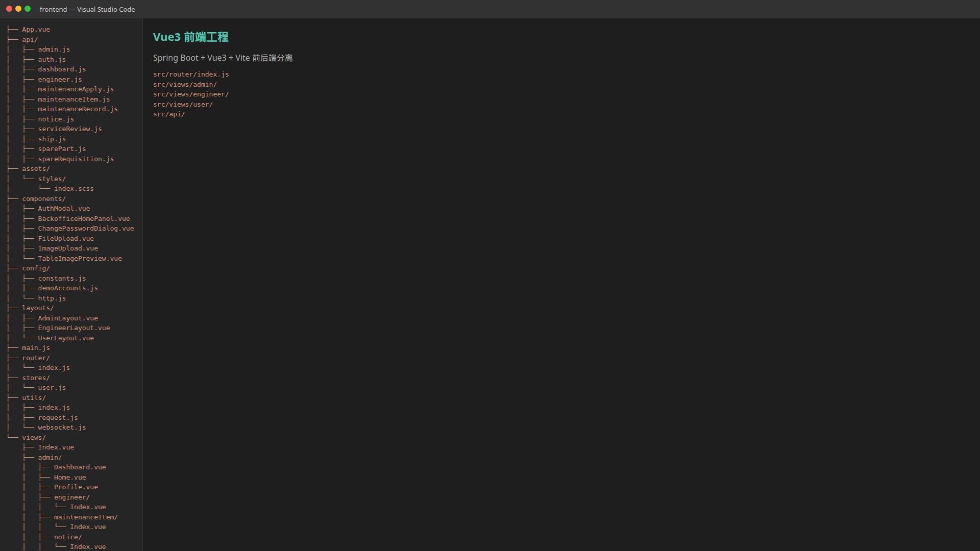Close the window with red button
This screenshot has height=551, width=980.
[x=9, y=9]
